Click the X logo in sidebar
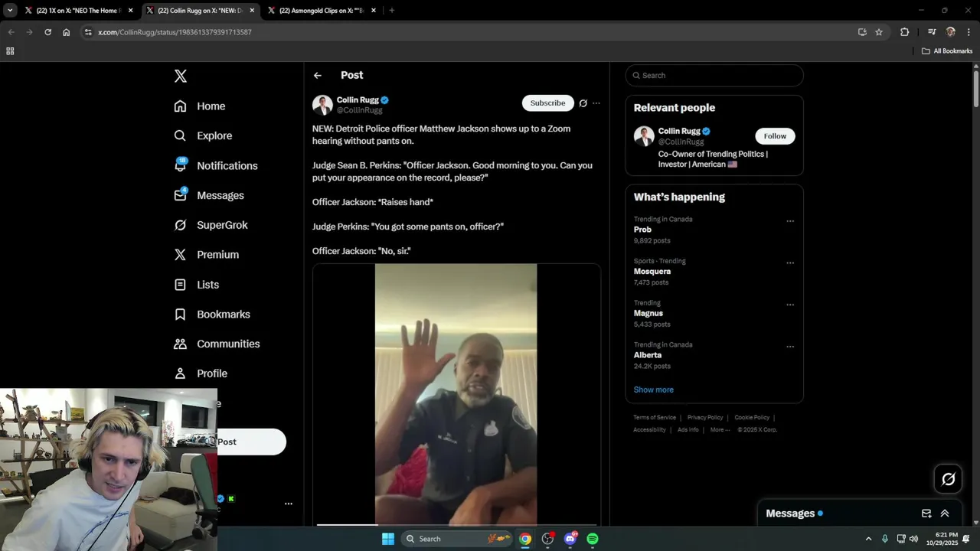The height and width of the screenshot is (551, 980). [x=180, y=76]
